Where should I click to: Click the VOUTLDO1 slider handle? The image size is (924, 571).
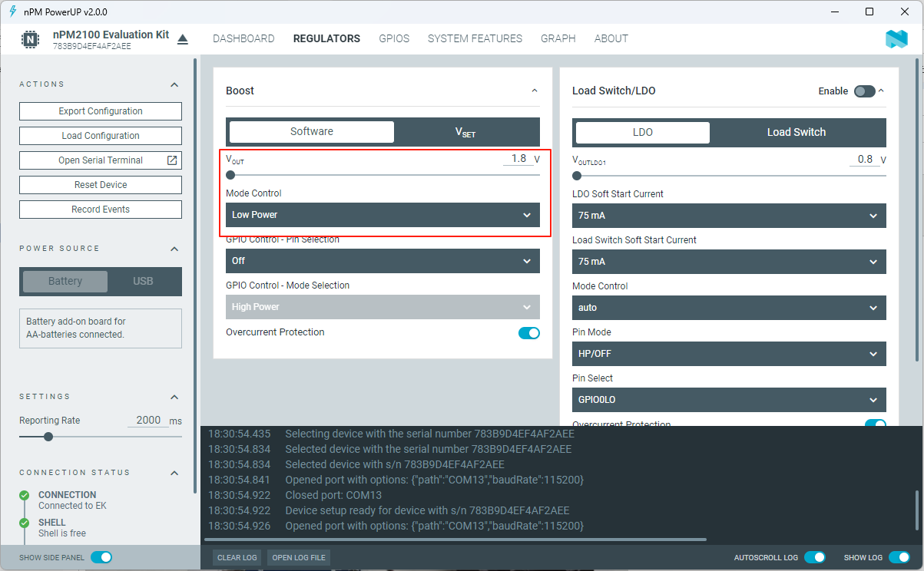pos(577,176)
